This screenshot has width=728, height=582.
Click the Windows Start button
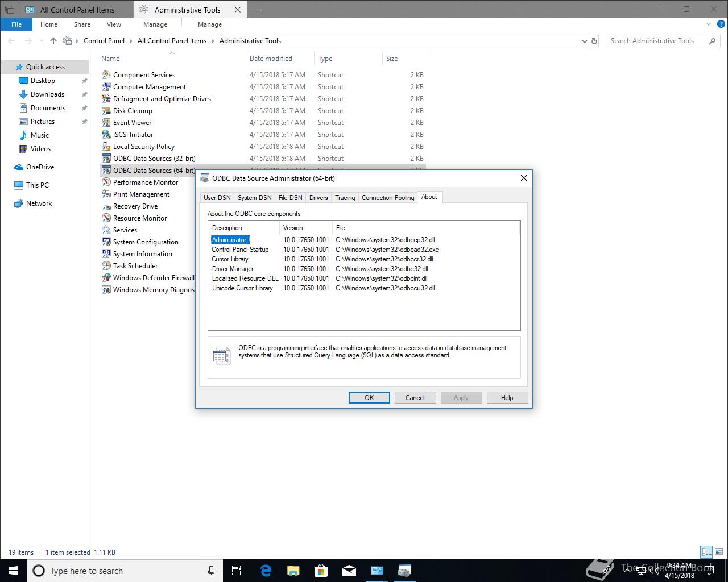coord(14,571)
